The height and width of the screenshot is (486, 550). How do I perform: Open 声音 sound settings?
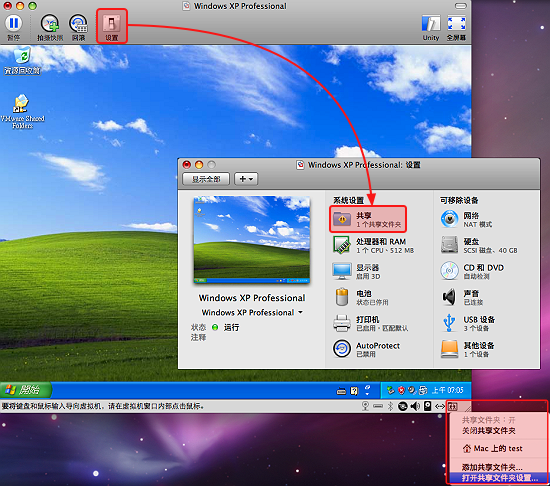[x=462, y=297]
